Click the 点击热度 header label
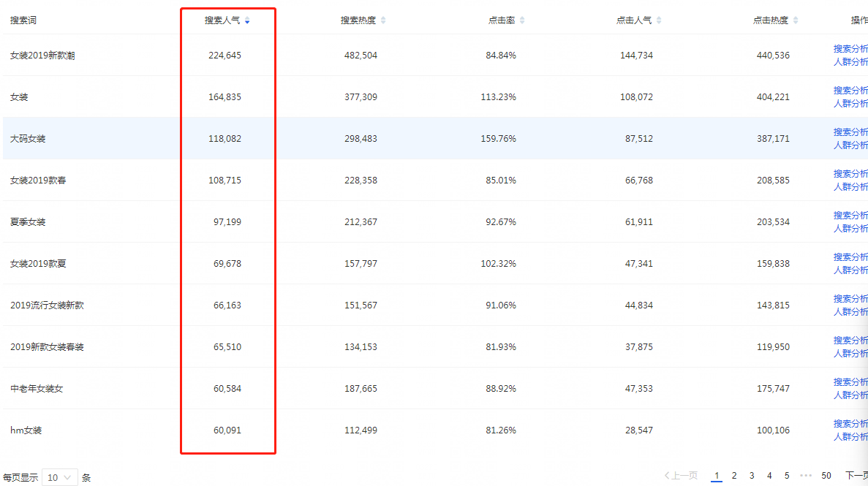The height and width of the screenshot is (486, 868). [x=771, y=20]
